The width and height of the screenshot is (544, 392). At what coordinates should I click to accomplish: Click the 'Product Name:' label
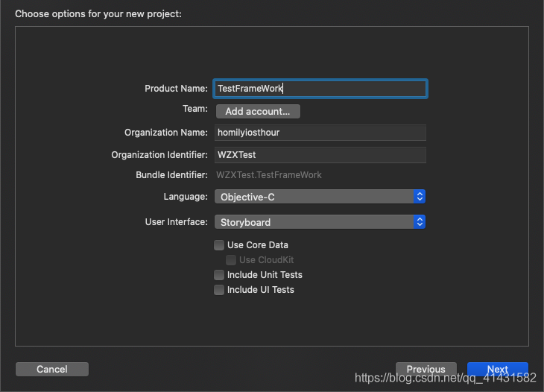(x=176, y=89)
